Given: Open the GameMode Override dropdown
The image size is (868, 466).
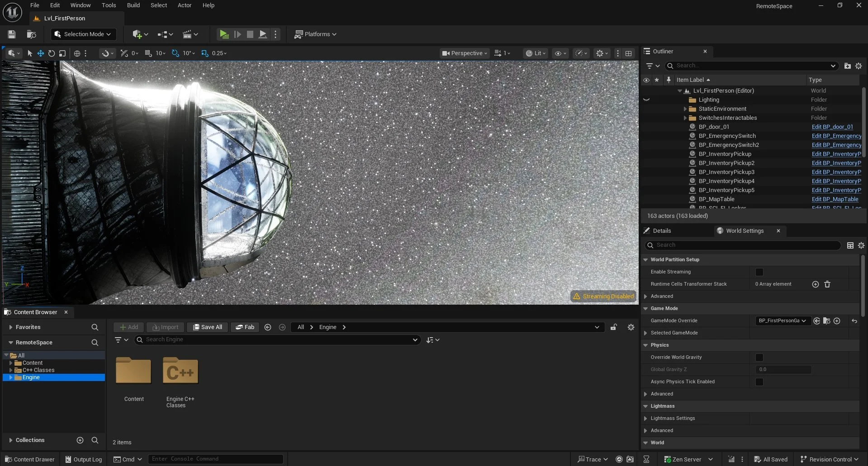Looking at the screenshot, I should pos(782,321).
